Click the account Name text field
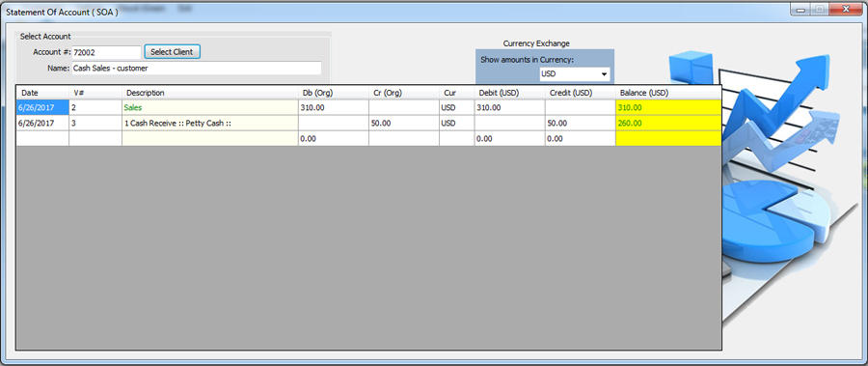Viewport: 868px width, 366px height. click(196, 69)
